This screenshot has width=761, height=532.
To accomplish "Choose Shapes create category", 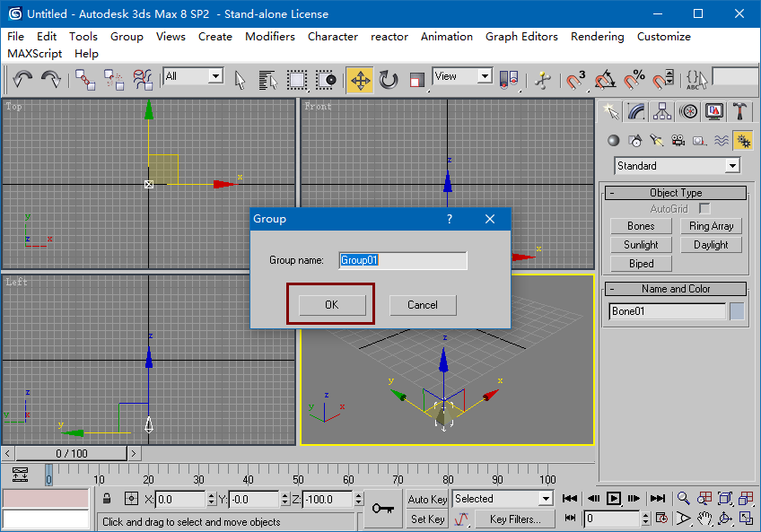I will [634, 141].
